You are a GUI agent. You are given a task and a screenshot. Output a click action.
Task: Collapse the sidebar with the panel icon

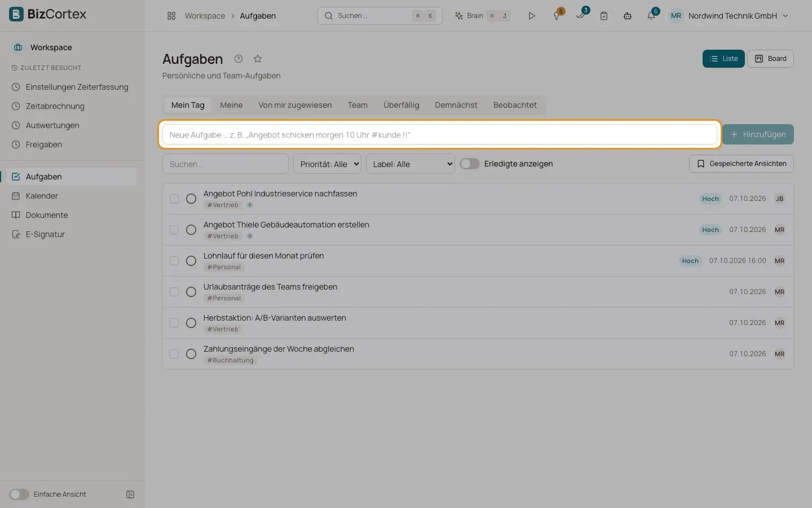click(130, 494)
